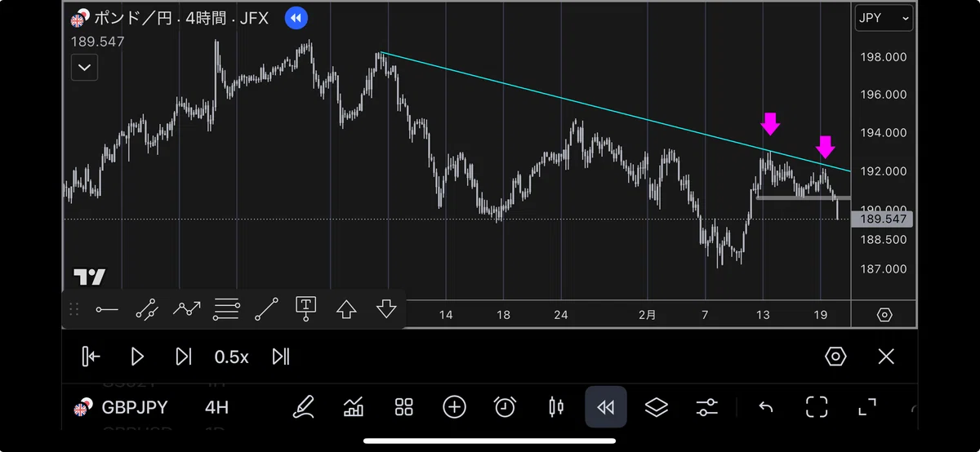The image size is (980, 452).
Task: Start replay with the play button
Action: click(x=137, y=357)
